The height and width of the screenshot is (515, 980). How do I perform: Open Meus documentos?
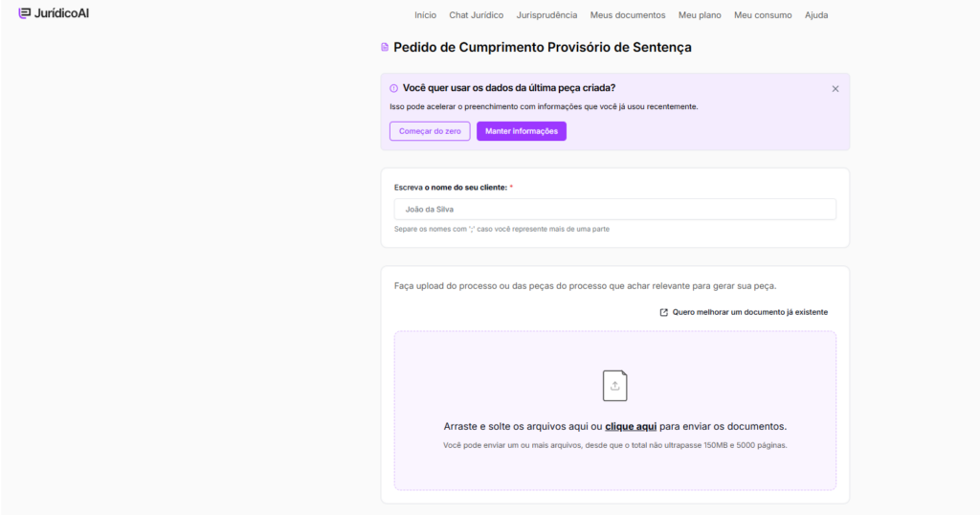(x=628, y=15)
